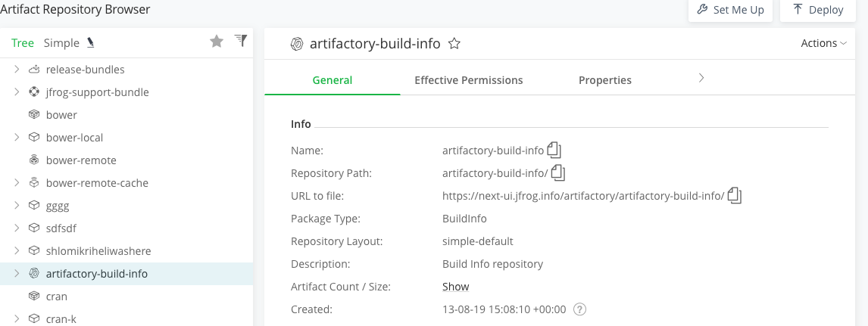Click the sdfsdf repository box icon

click(x=34, y=228)
